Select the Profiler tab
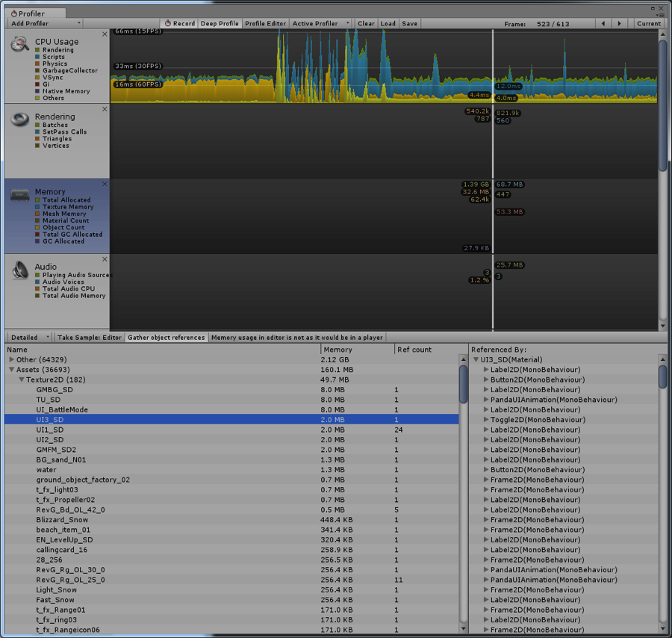This screenshot has width=672, height=638. coord(35,13)
